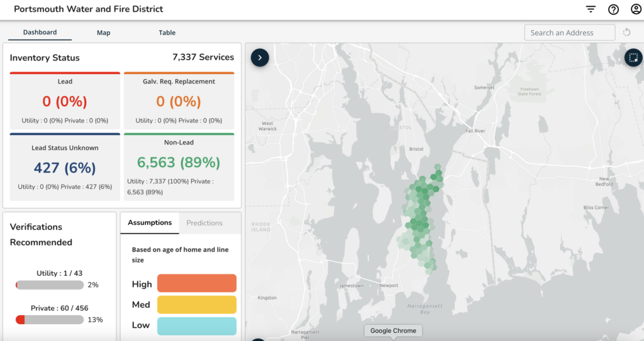Select the Assumptions tab
The width and height of the screenshot is (644, 341).
(x=150, y=223)
